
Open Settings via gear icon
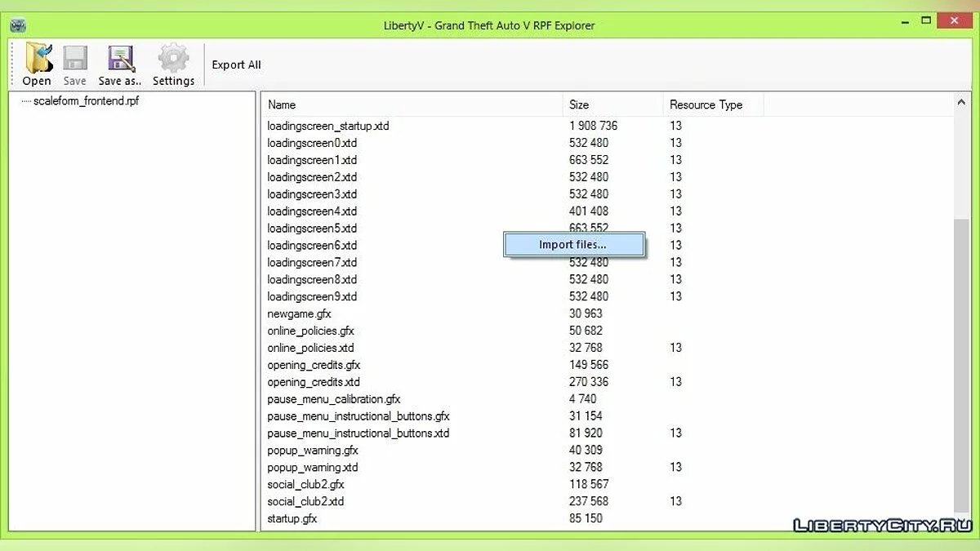click(173, 59)
